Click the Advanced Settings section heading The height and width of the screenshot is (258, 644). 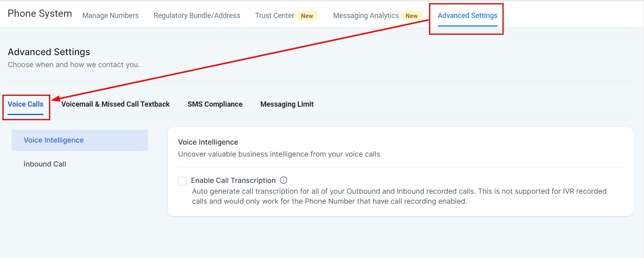49,52
